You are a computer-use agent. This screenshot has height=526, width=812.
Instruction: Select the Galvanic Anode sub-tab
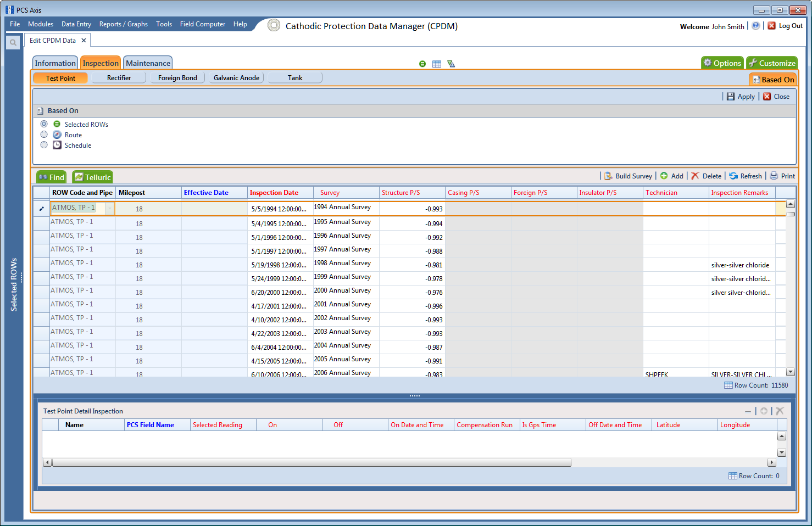[x=236, y=78]
